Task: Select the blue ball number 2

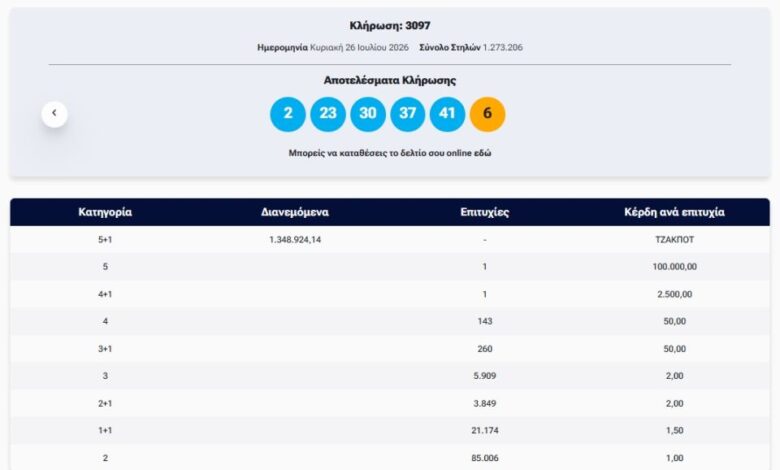Action: pos(288,114)
